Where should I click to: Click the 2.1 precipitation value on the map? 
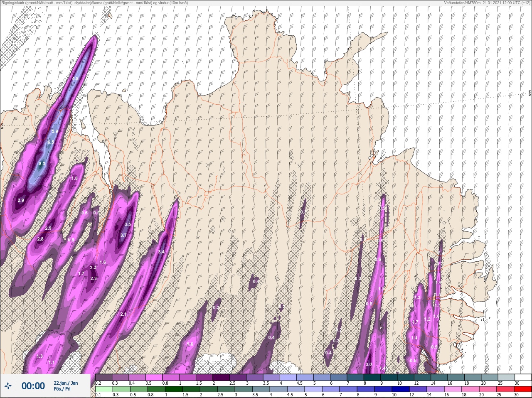pos(123,314)
